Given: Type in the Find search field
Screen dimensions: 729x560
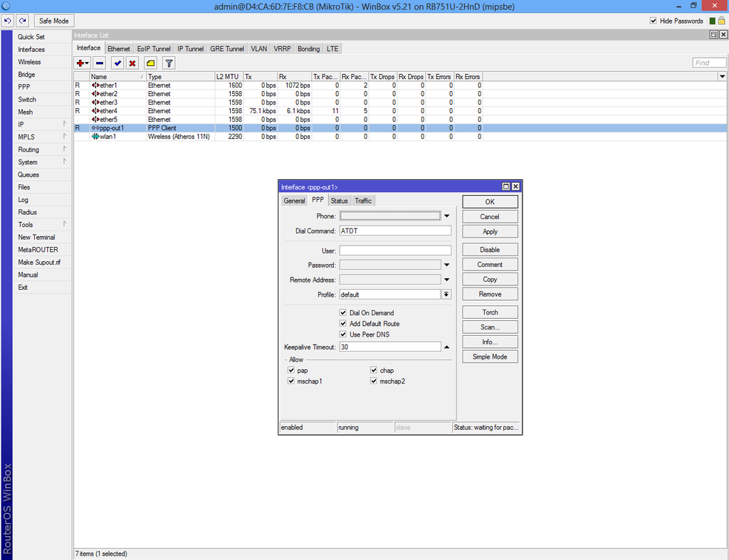Looking at the screenshot, I should tap(708, 62).
